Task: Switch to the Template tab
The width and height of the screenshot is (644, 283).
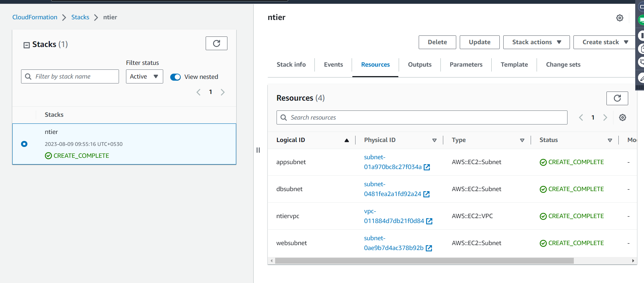Action: point(514,65)
